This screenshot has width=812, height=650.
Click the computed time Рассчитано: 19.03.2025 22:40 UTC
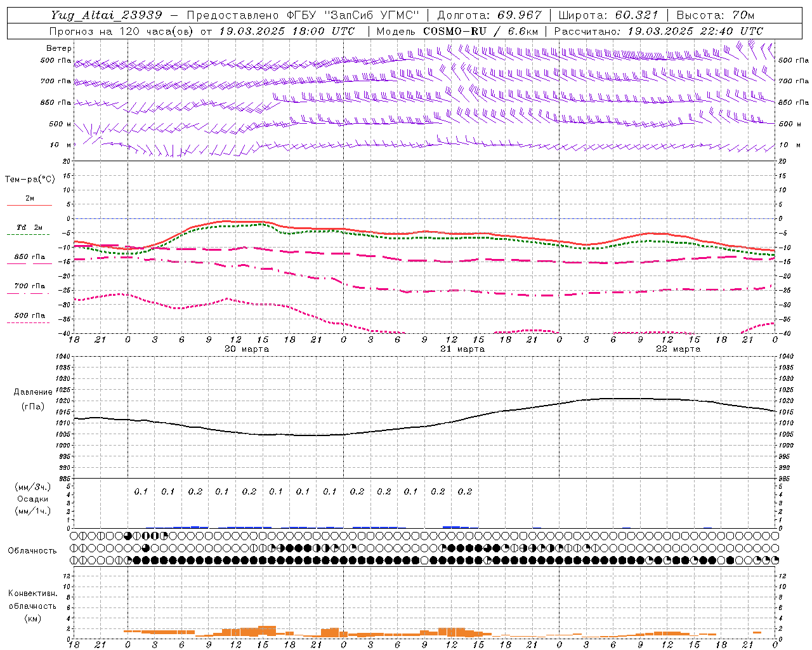[x=658, y=31]
